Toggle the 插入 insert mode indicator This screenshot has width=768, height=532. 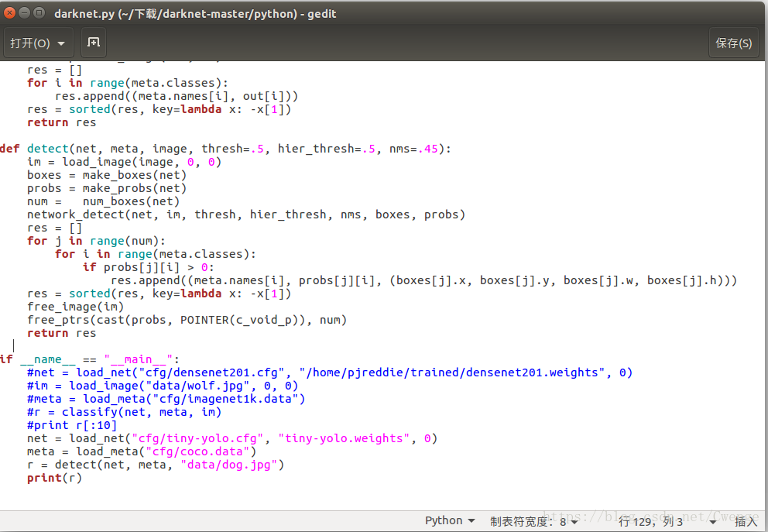746,522
